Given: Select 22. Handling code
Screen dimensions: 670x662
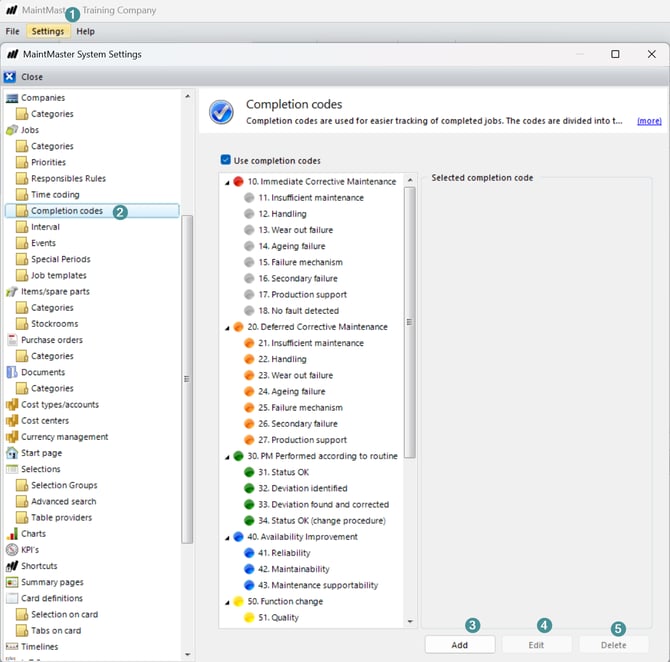Looking at the screenshot, I should (282, 359).
